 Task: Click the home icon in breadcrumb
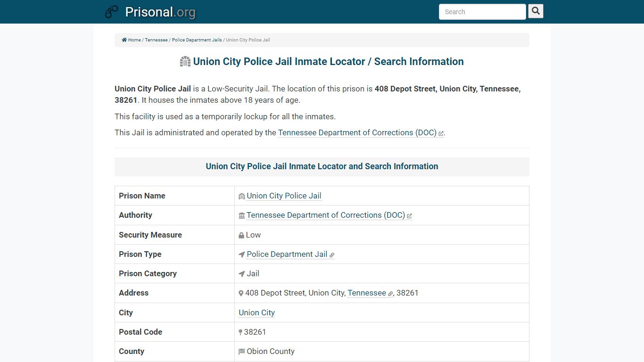tap(124, 40)
